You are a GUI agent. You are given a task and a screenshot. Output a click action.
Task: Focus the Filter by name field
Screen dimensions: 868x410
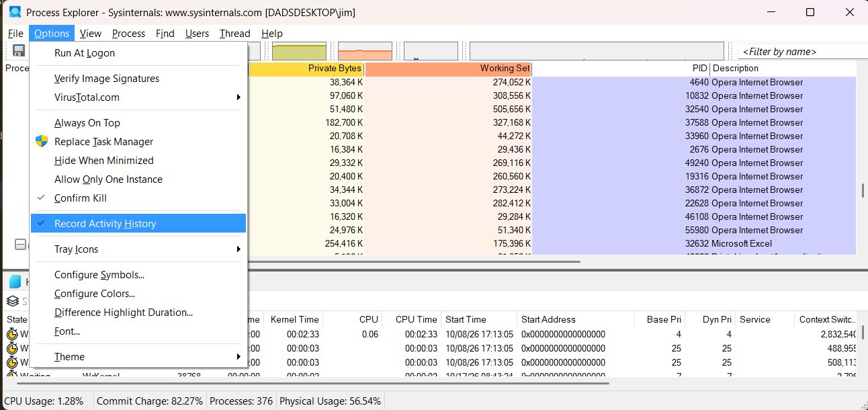tap(802, 52)
